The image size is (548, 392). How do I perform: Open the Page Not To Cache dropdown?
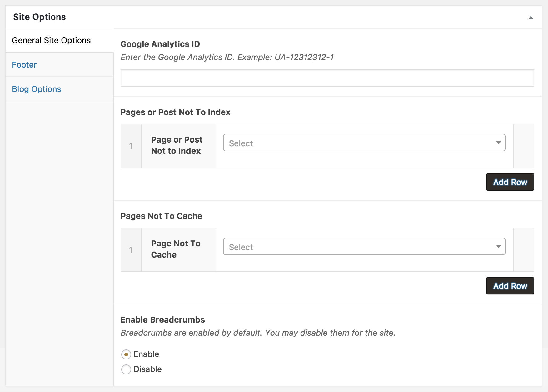pos(364,247)
